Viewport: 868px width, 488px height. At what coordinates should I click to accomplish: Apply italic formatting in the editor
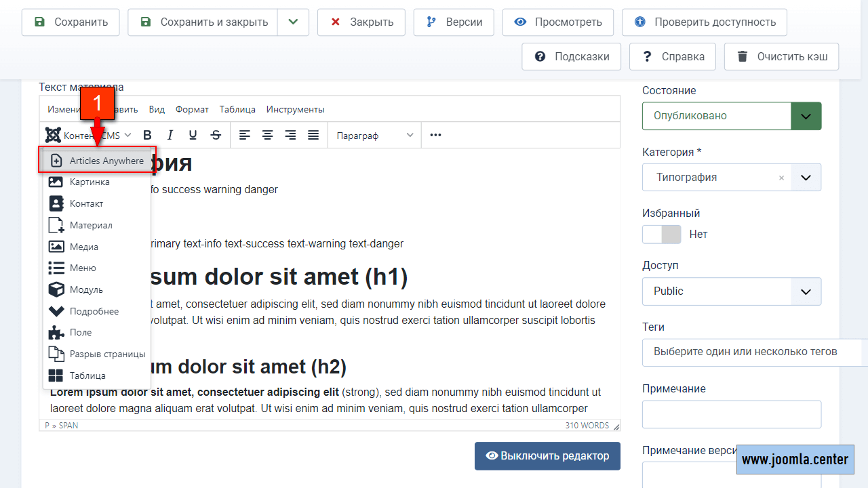point(170,135)
